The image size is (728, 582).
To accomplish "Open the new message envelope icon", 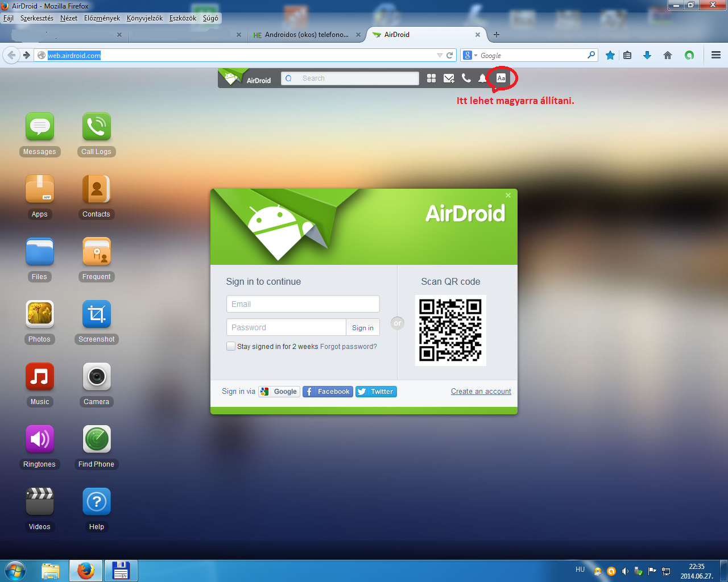I will 449,78.
